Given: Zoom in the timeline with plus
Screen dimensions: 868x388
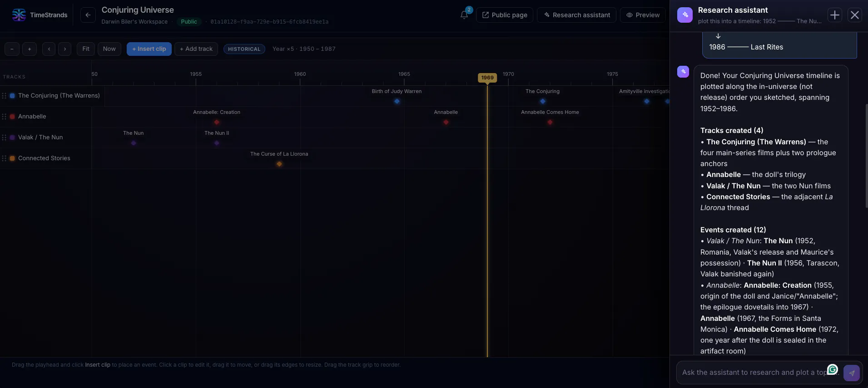Looking at the screenshot, I should coord(30,49).
